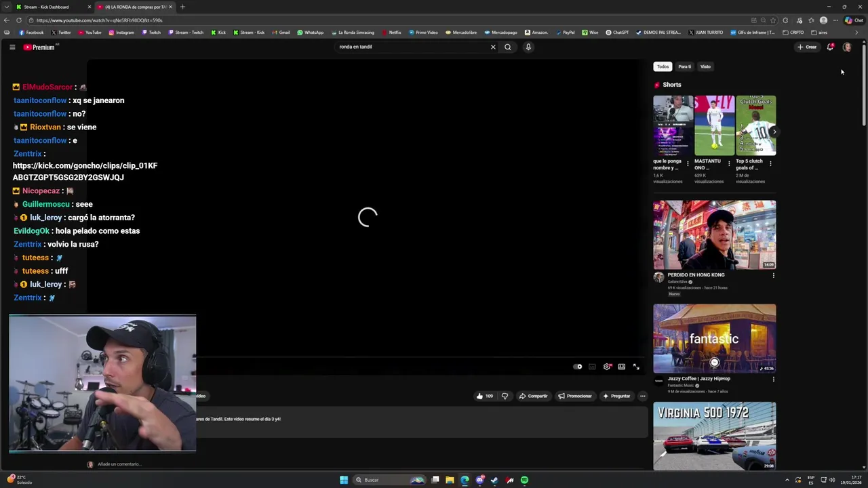Go to YouTube Premium home logo

(41, 47)
